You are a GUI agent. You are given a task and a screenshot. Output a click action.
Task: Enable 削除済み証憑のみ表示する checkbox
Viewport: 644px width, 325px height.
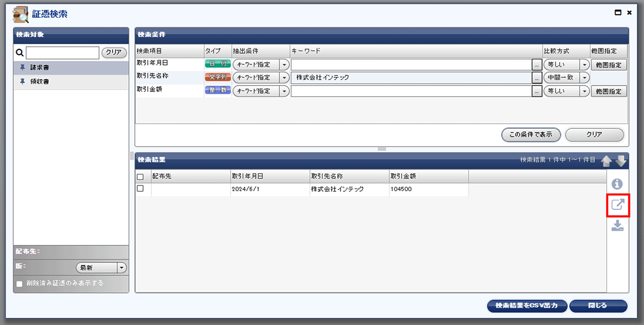[x=20, y=284]
